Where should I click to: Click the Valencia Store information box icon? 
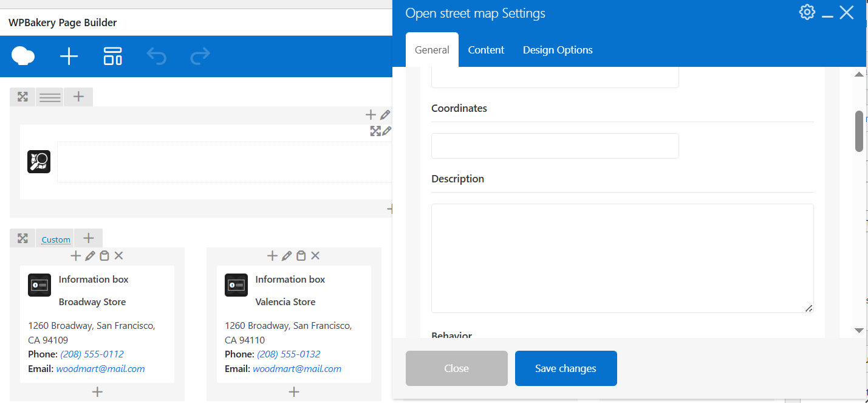coord(236,285)
